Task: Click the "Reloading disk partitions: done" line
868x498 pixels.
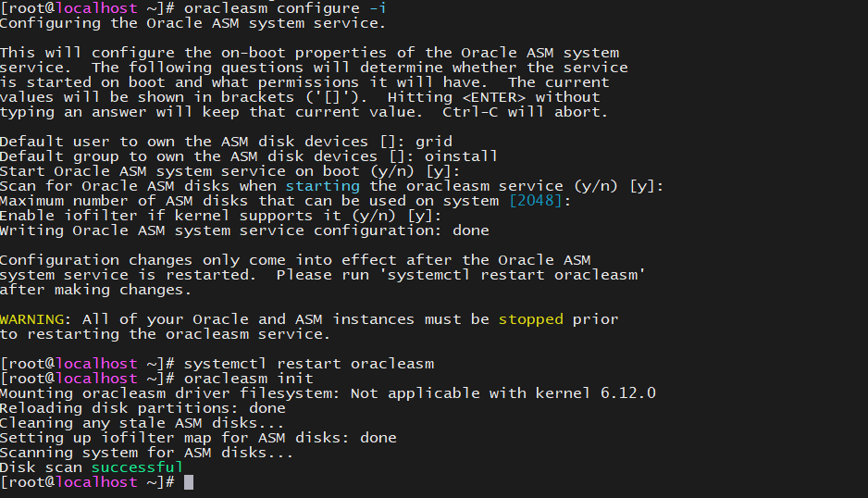Action: (143, 408)
